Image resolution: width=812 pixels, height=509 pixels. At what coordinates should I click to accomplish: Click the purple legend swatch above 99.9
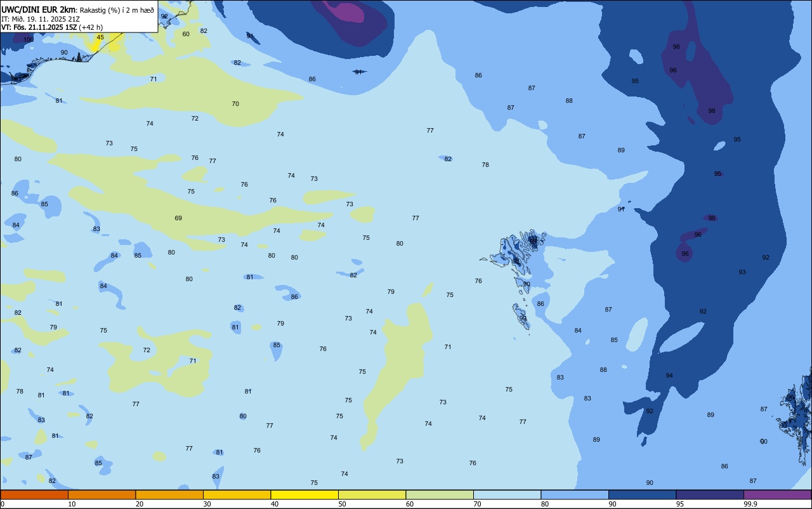(x=777, y=494)
